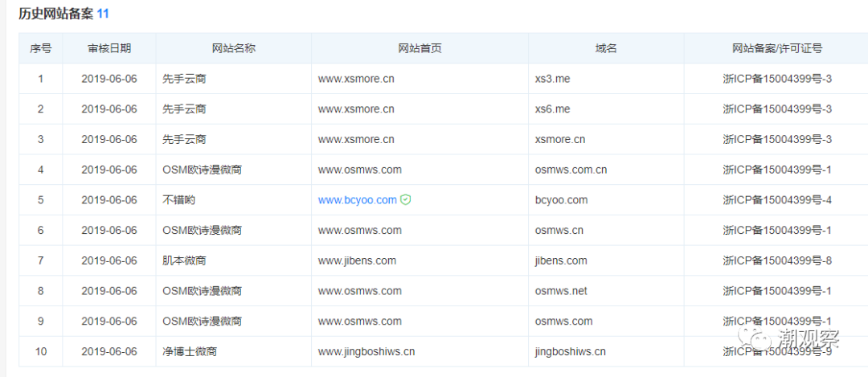Select the 序号 column header
868x377 pixels.
[x=40, y=48]
